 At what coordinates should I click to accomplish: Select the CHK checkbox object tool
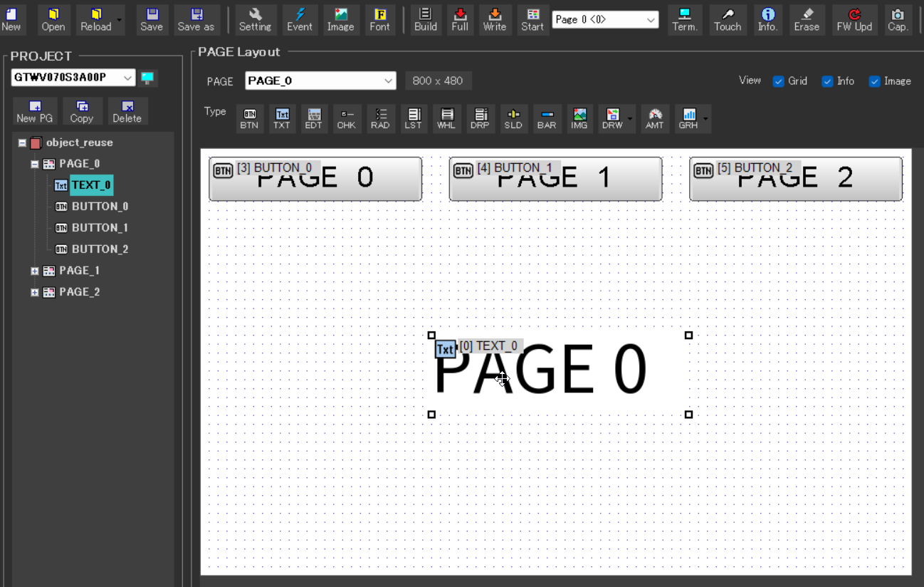[347, 118]
